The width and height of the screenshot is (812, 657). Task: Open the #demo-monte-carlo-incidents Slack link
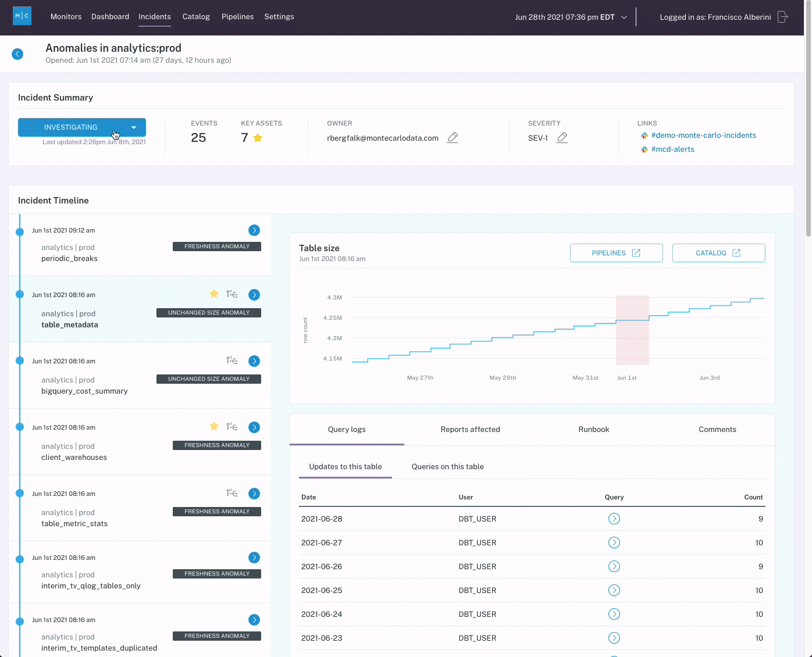point(703,135)
